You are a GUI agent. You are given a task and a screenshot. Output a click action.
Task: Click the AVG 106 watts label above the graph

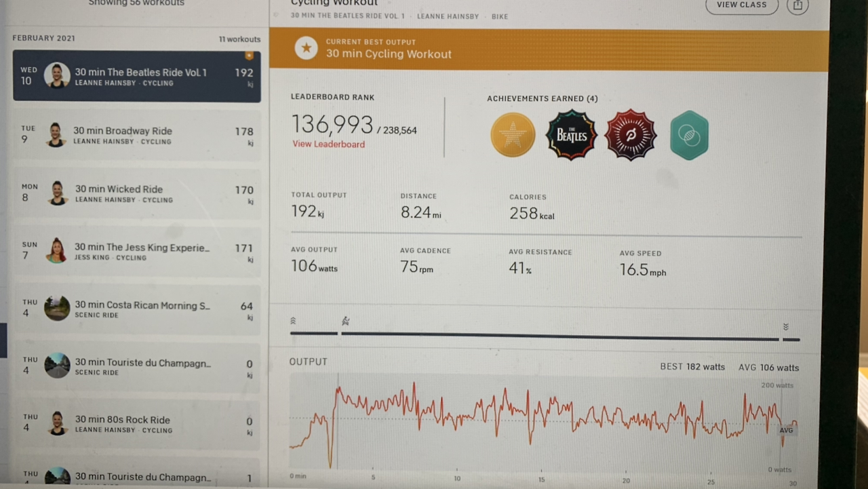click(769, 368)
